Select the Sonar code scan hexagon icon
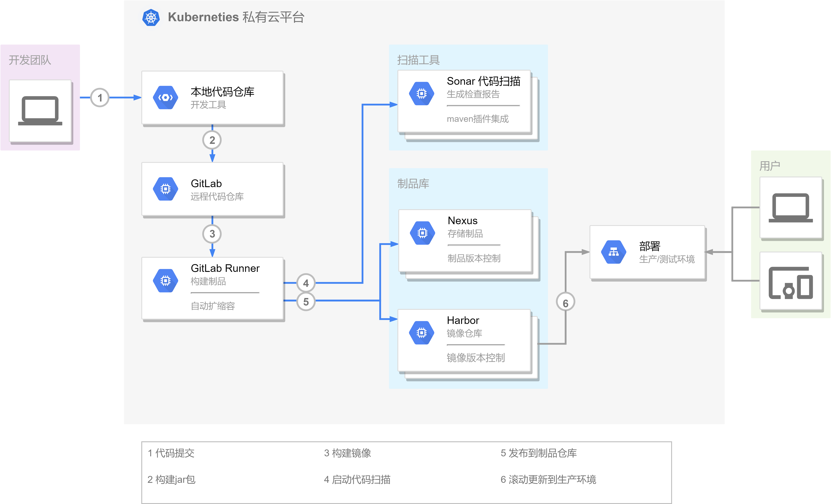831x504 pixels. [x=422, y=93]
